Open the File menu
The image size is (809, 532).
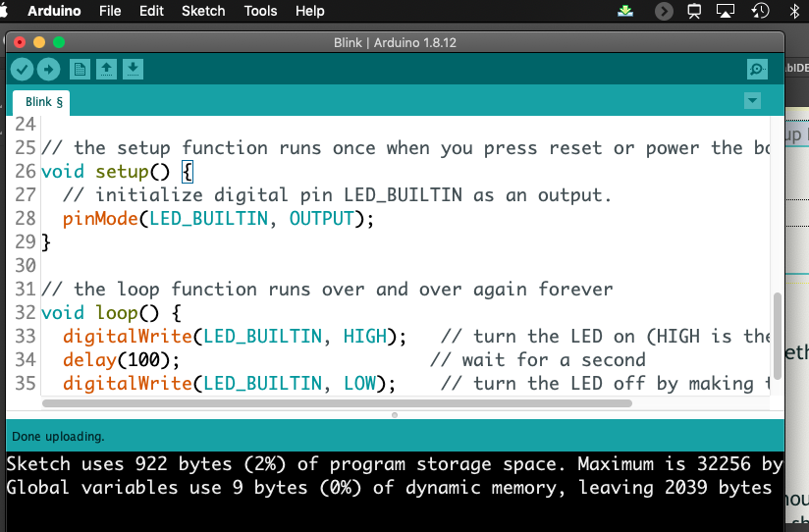(111, 11)
